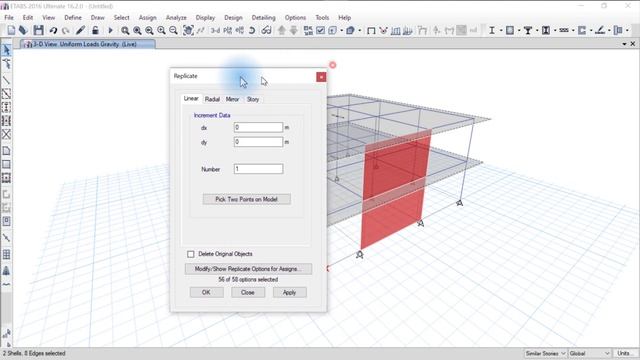Set the default 3-d view
640x360 pixels.
click(215, 30)
